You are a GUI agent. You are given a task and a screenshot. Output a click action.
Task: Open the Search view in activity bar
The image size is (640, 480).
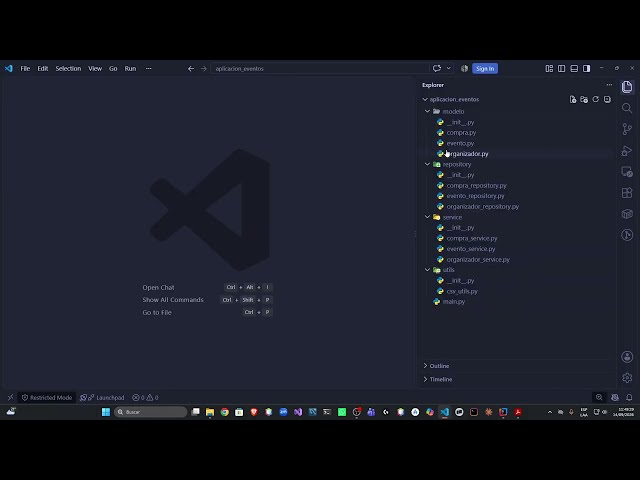(627, 108)
